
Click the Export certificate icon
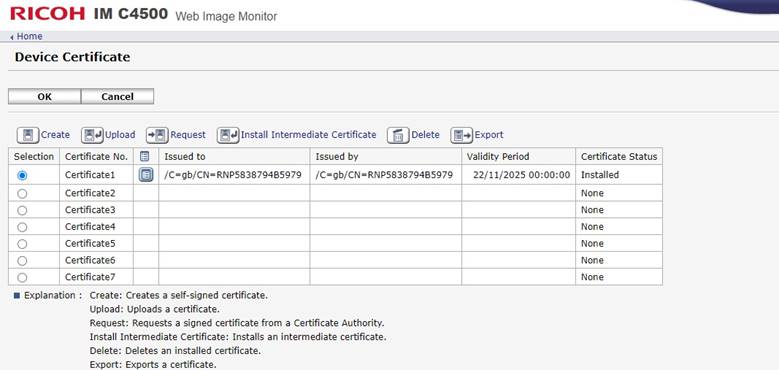462,135
